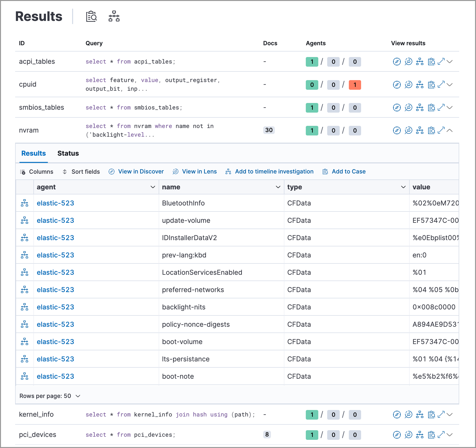Collapse the nvram query row details
Viewport: 476px width, 448px height.
point(449,131)
